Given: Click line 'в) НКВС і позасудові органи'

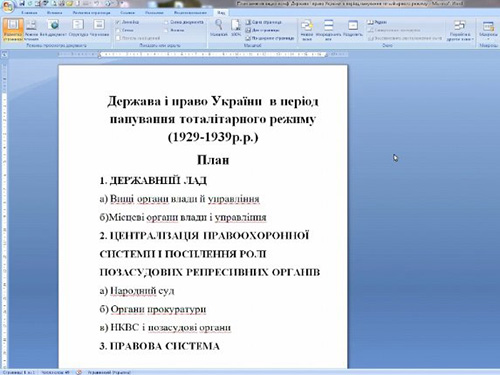Looking at the screenshot, I should coord(165,328).
